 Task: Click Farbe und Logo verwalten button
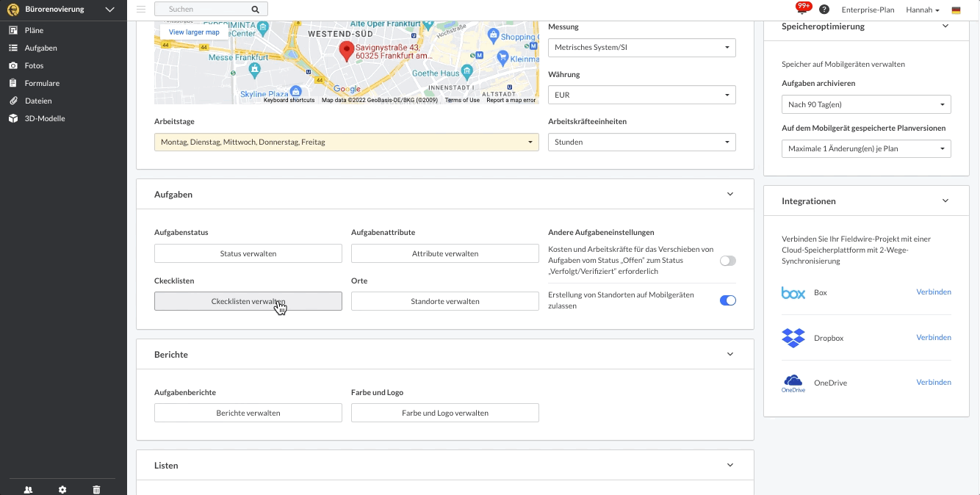pos(445,413)
